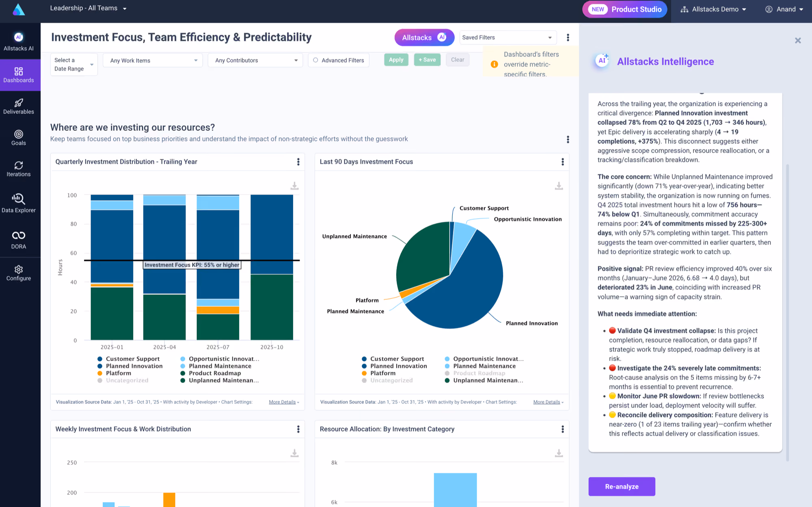Viewport: 812px width, 507px height.
Task: Open the Saved Filters dropdown
Action: coord(508,37)
